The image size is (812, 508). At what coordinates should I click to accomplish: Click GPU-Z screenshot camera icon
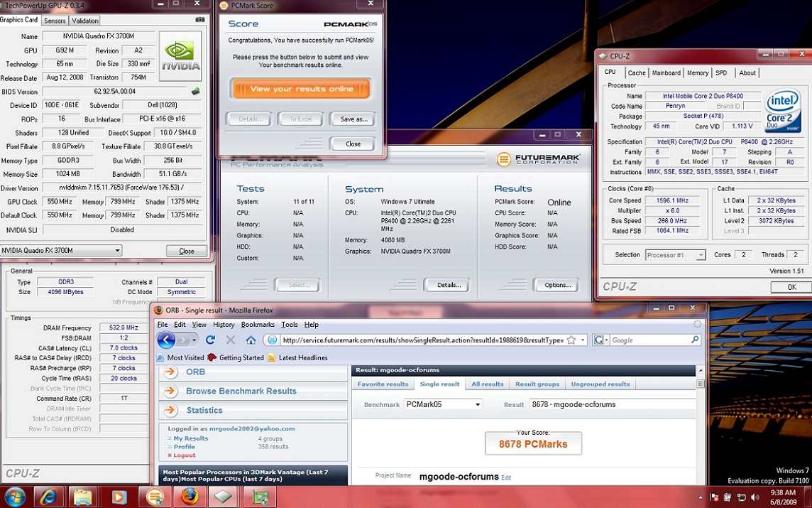point(200,20)
